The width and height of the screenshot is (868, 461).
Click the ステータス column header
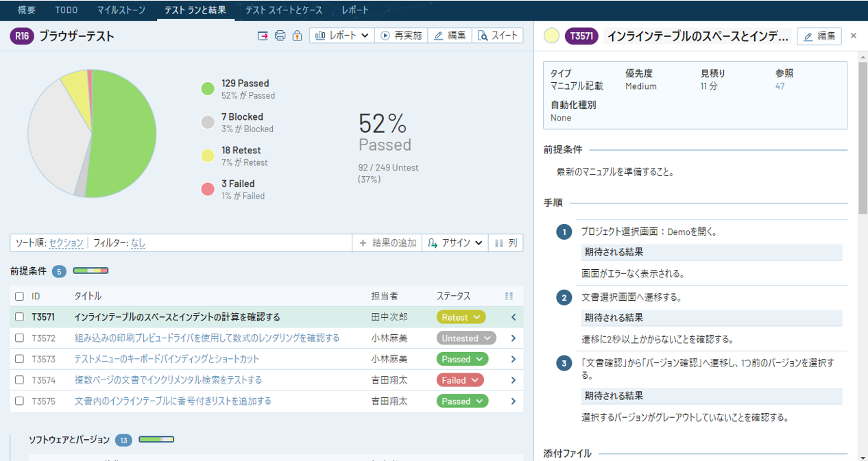click(x=454, y=297)
